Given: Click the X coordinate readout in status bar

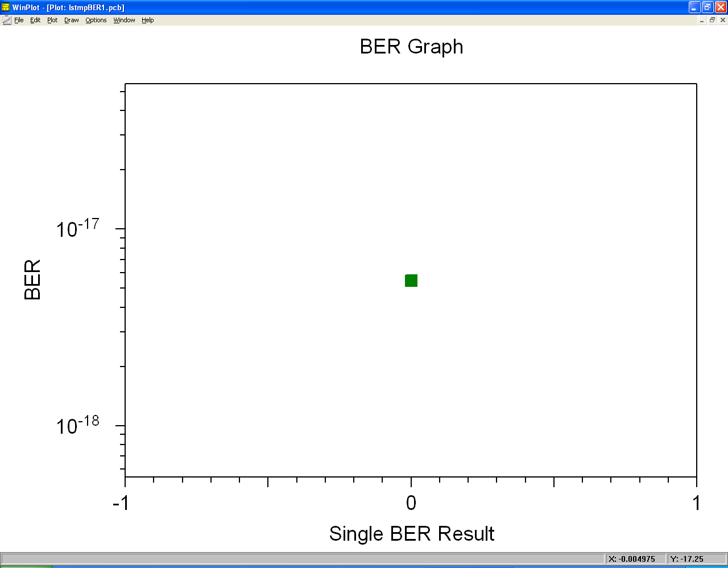Looking at the screenshot, I should click(635, 559).
